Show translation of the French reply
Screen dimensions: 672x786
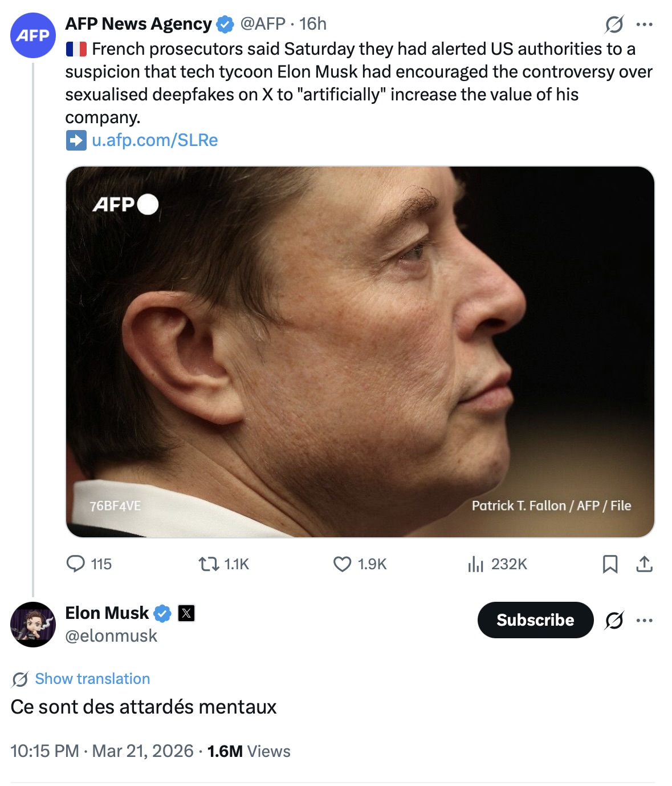92,679
